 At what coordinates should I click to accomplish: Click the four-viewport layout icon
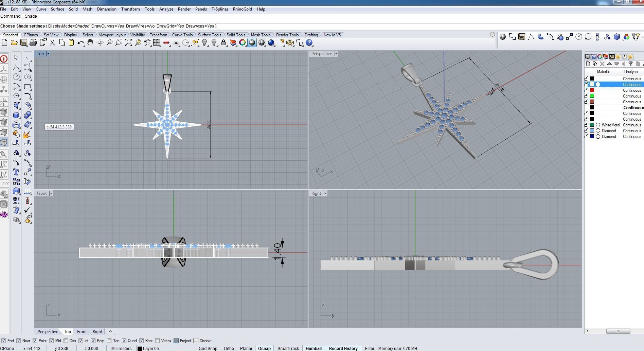coord(157,42)
